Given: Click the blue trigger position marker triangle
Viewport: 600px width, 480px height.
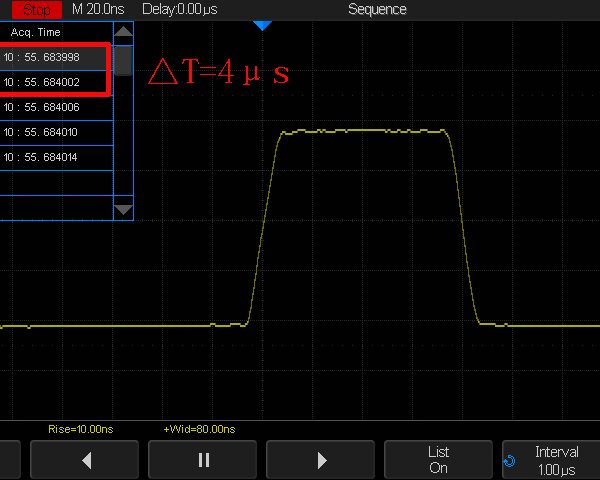Looking at the screenshot, I should coord(262,24).
